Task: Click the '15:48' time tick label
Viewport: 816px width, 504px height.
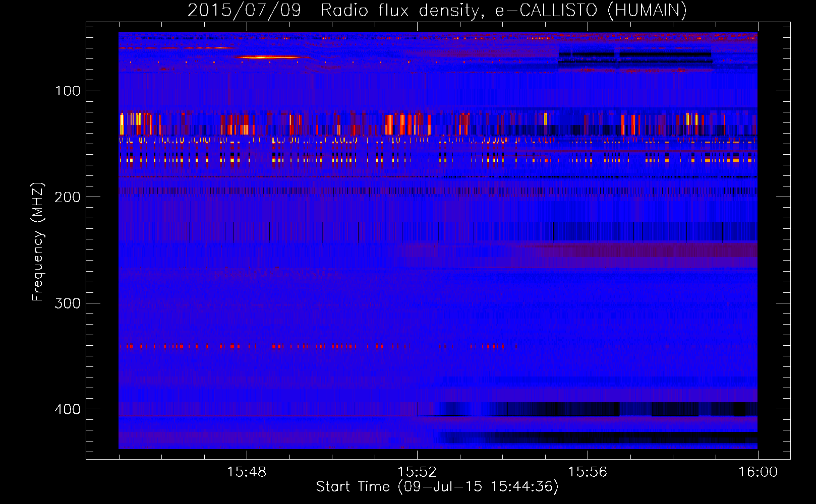Action: coord(247,472)
